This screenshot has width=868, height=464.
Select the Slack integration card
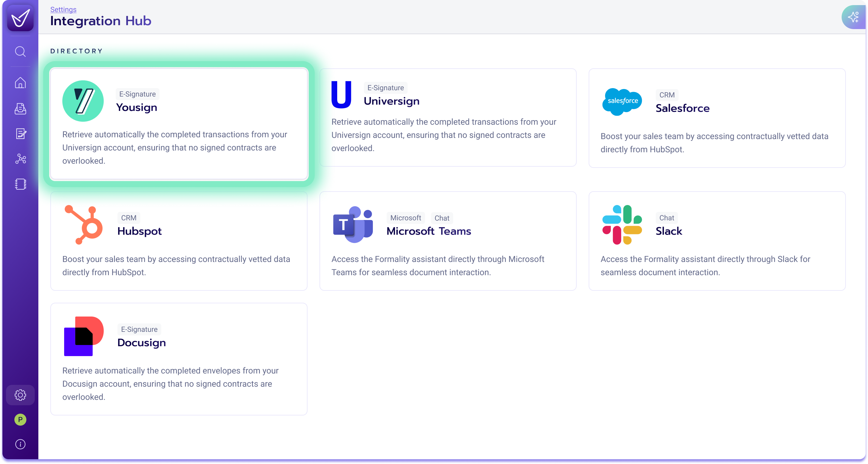716,241
